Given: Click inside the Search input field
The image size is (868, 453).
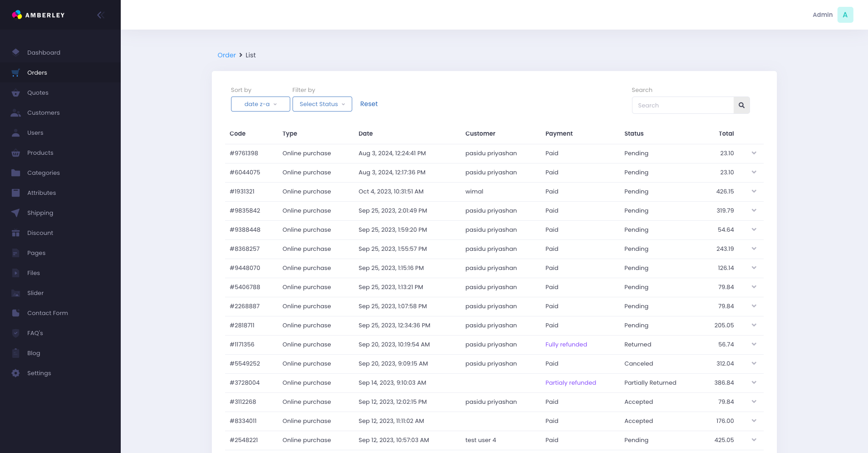Looking at the screenshot, I should (683, 105).
